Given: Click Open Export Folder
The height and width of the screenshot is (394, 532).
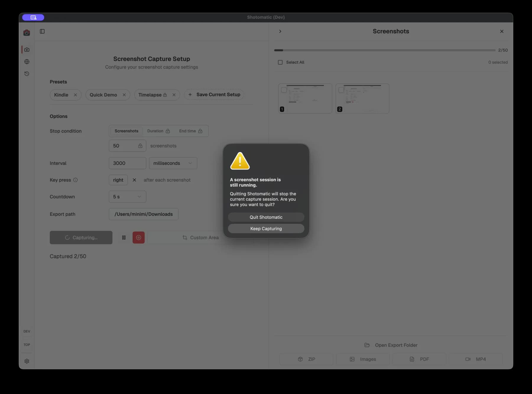Looking at the screenshot, I should click(x=391, y=345).
